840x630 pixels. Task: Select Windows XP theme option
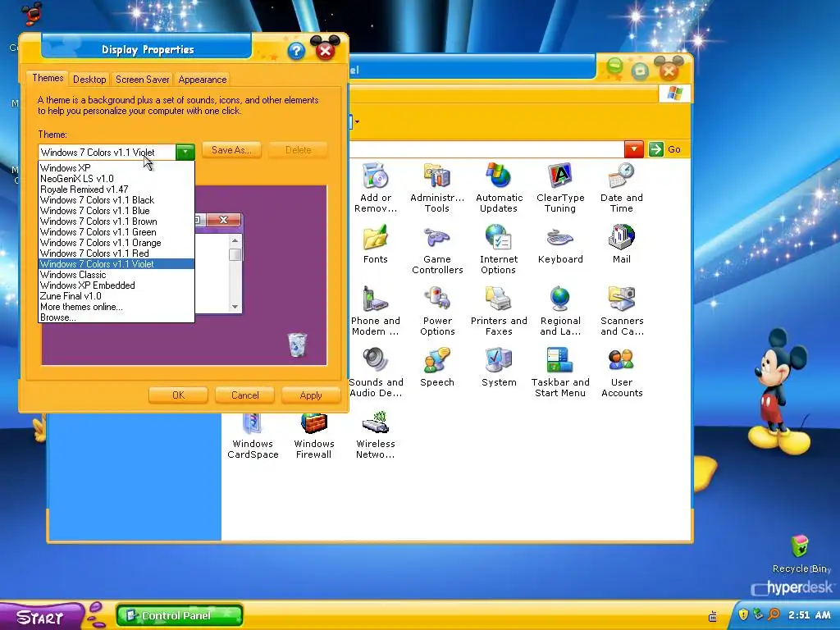click(x=116, y=167)
